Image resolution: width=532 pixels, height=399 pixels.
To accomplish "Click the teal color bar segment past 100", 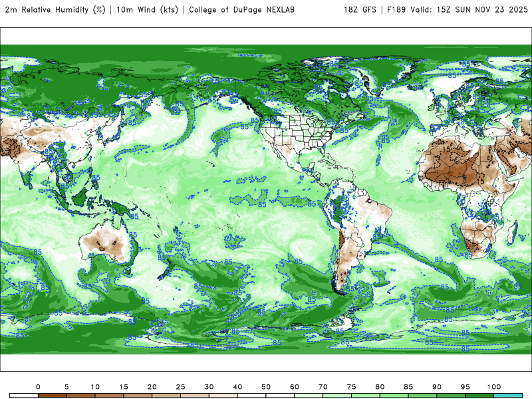I will point(508,396).
